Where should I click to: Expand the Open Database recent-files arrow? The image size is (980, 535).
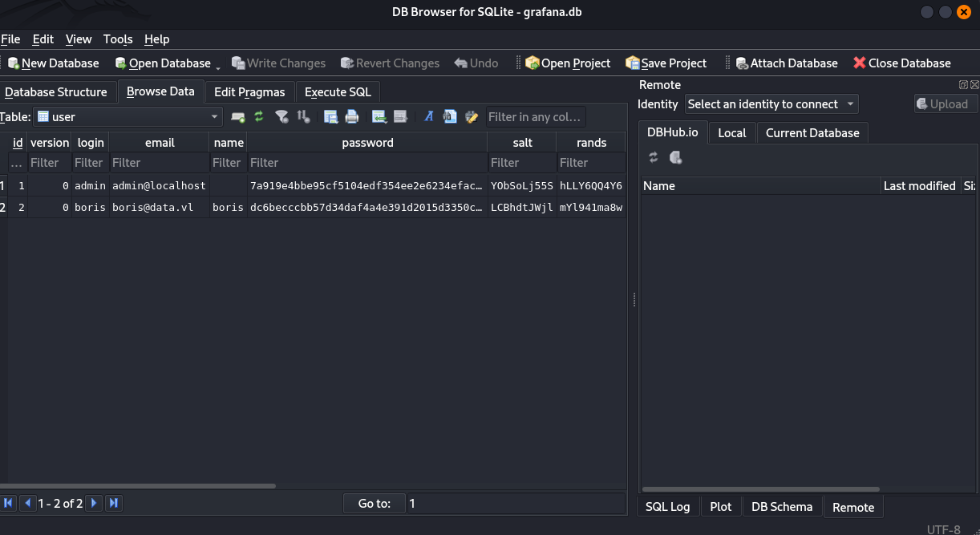click(218, 67)
